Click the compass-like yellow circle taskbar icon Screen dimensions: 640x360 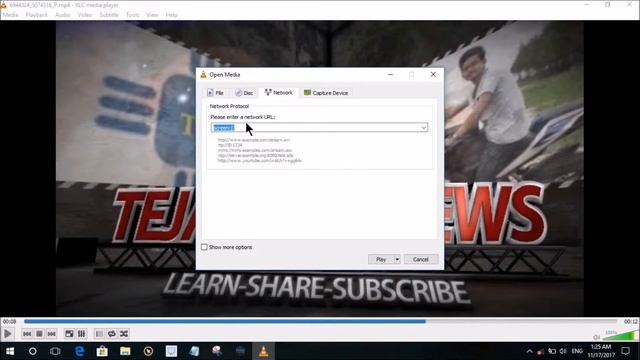[149, 351]
